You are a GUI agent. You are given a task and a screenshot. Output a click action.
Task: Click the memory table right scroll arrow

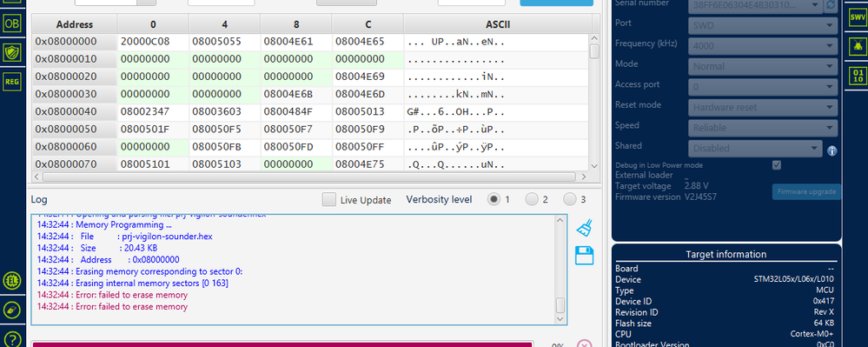pyautogui.click(x=584, y=177)
